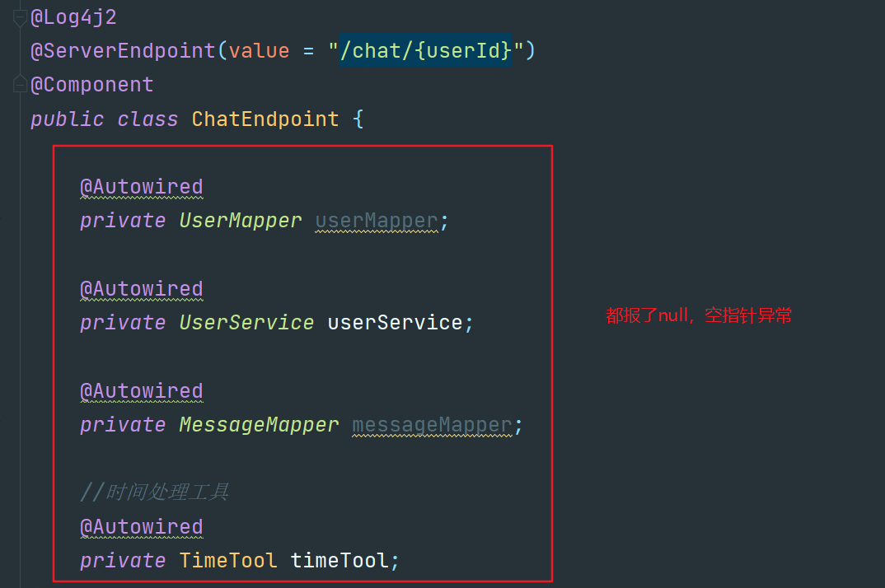Screen dimensions: 885x588
Task: Click the UserMapper type reference
Action: pos(240,220)
